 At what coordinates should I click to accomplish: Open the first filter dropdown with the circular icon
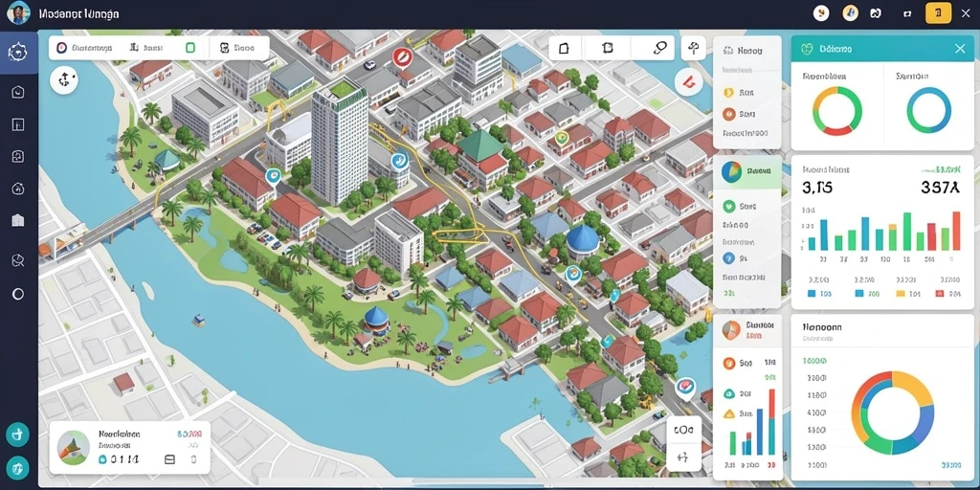pos(84,48)
